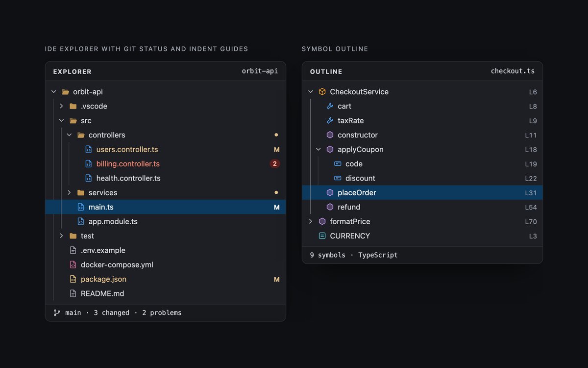Screen dimensions: 588x368
Task: Click the placeOrder method symbol icon
Action: click(x=330, y=193)
